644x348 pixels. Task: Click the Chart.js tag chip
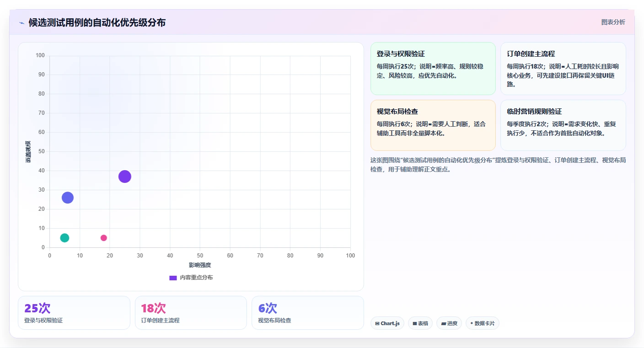pyautogui.click(x=387, y=323)
